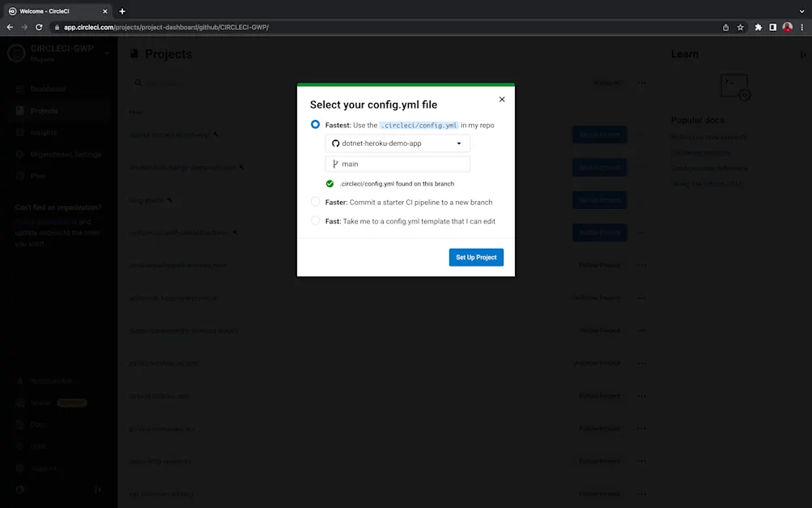Bookmark this page with the star icon
This screenshot has width=812, height=508.
[741, 28]
